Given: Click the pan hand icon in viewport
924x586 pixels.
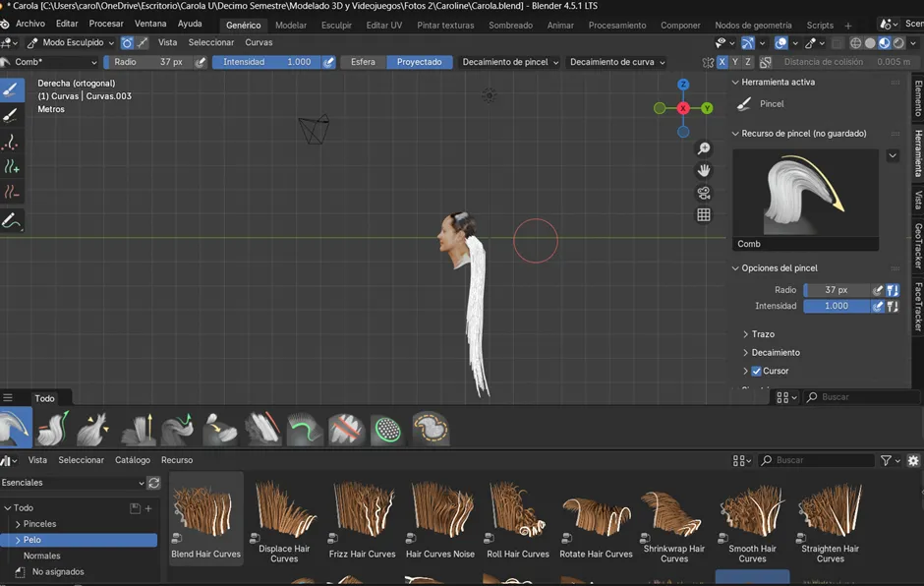Looking at the screenshot, I should 704,170.
